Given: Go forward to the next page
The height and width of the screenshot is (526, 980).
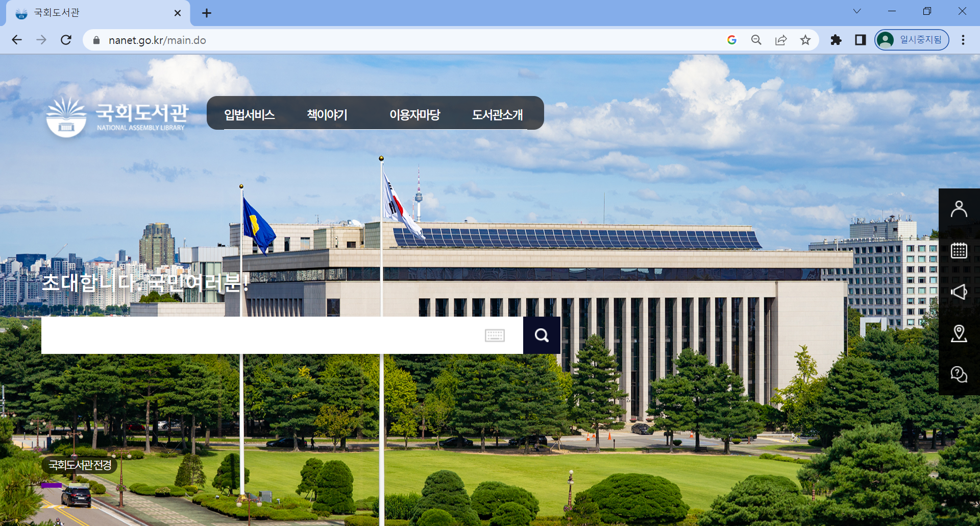Looking at the screenshot, I should click(41, 40).
